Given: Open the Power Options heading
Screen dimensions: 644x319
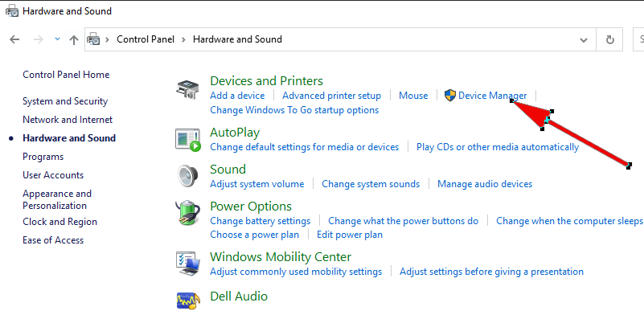Looking at the screenshot, I should pos(251,206).
